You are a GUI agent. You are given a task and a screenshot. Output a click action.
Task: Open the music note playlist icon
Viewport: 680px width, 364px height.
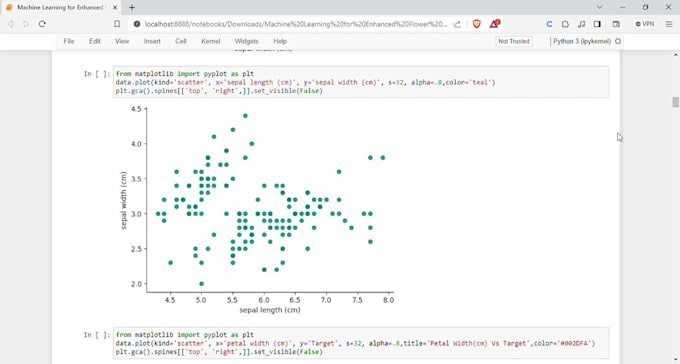pyautogui.click(x=582, y=24)
